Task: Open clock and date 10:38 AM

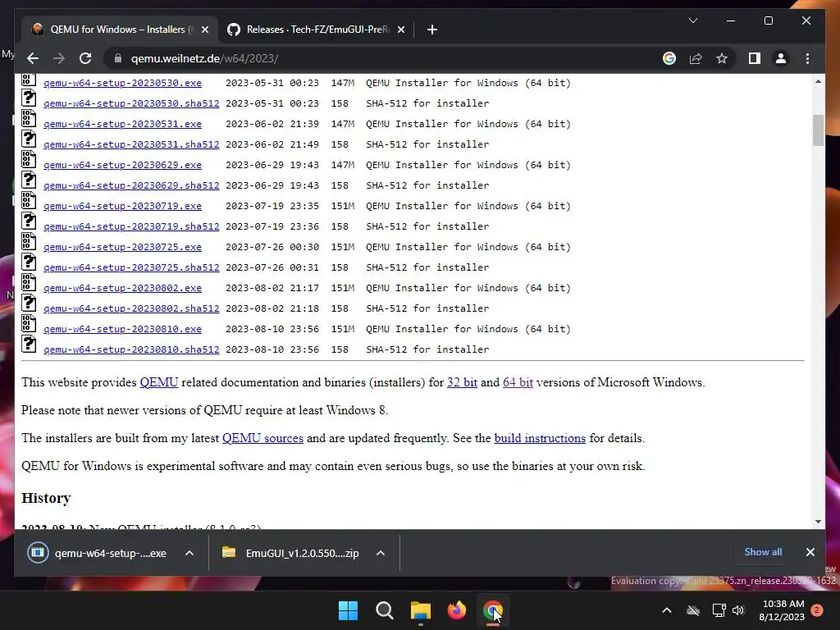Action: pyautogui.click(x=783, y=610)
